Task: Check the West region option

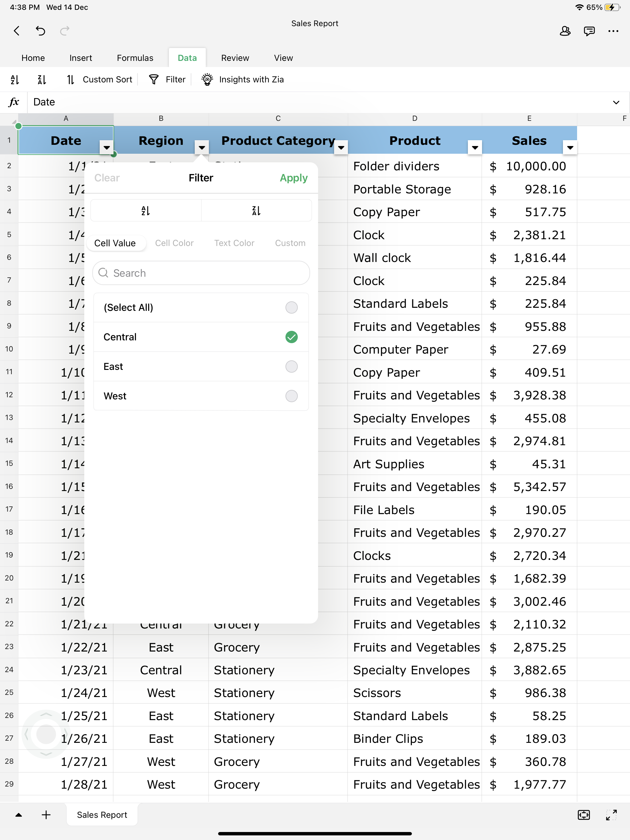Action: (x=291, y=396)
